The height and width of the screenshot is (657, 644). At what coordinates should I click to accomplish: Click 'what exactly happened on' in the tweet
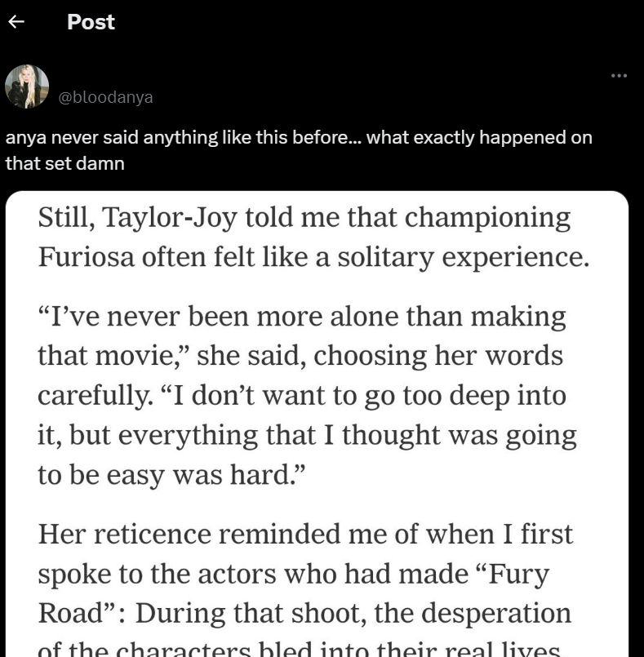click(480, 137)
